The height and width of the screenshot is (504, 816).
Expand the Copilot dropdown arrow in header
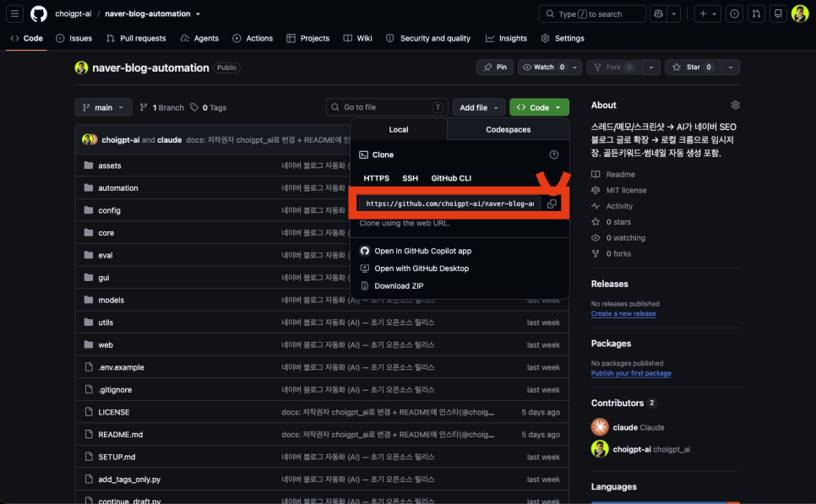tap(674, 14)
